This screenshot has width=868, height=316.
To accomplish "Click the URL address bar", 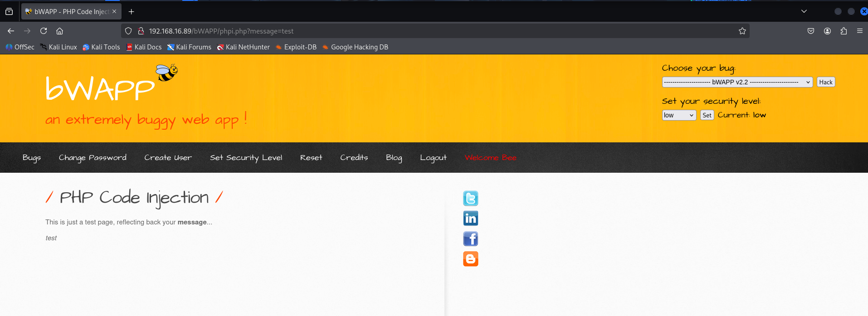I will click(435, 31).
